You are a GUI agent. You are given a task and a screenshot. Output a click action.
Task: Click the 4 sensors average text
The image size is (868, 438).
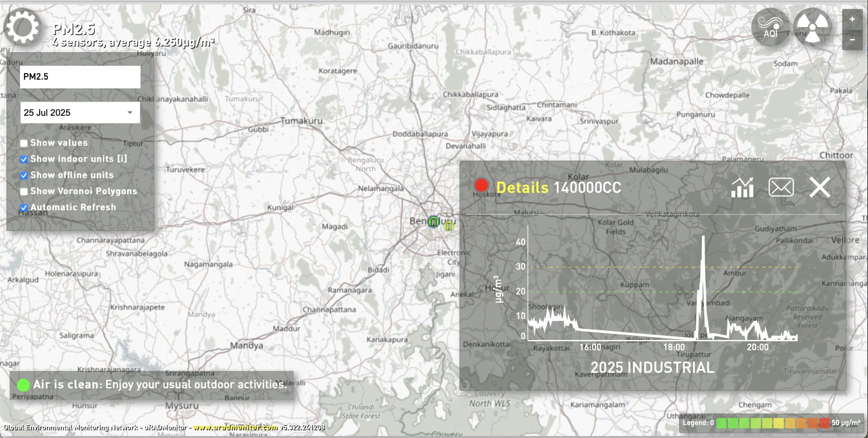tap(133, 42)
